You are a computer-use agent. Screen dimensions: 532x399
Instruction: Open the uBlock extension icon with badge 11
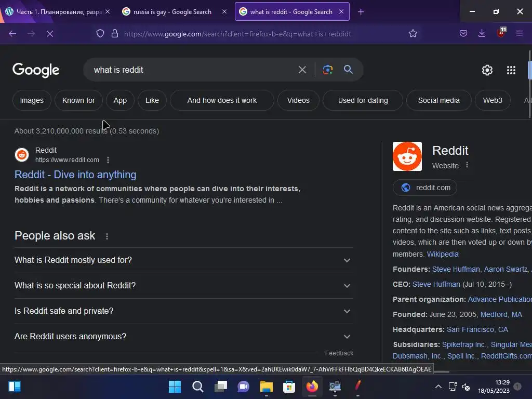click(x=501, y=33)
